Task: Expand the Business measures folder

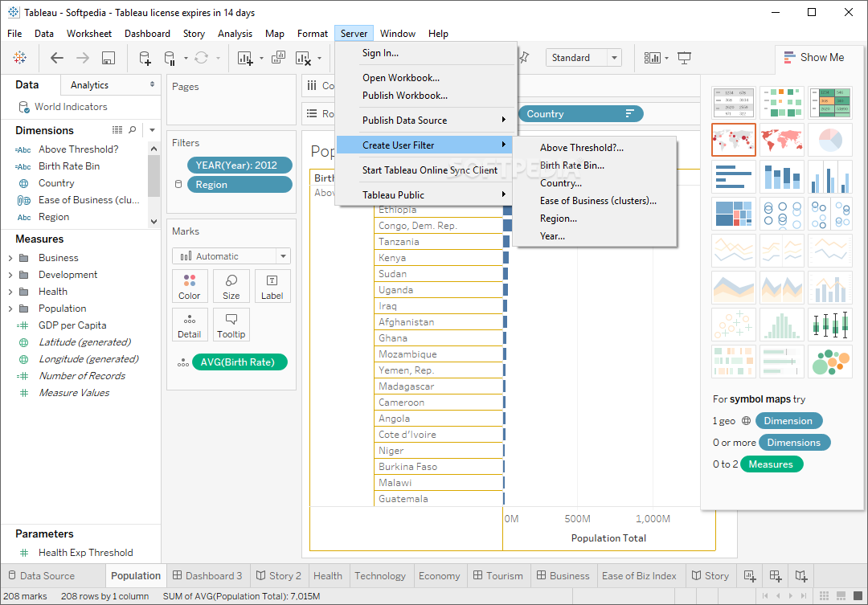Action: coord(10,258)
